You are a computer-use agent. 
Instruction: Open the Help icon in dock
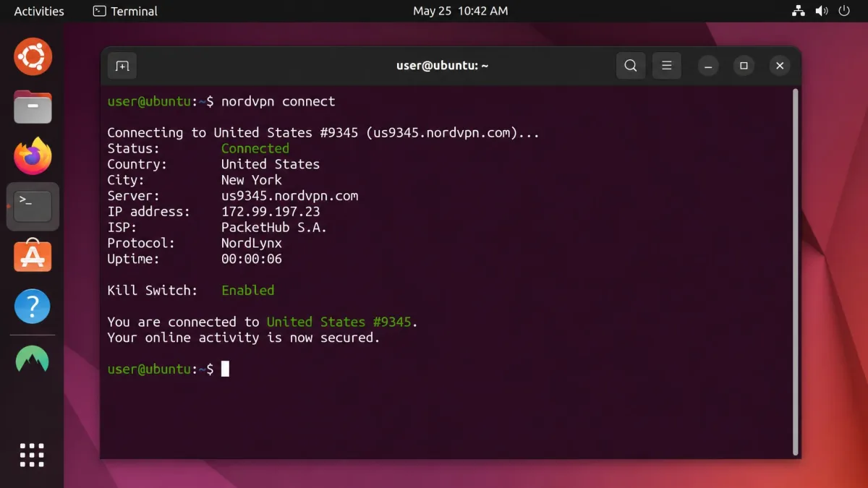click(33, 307)
